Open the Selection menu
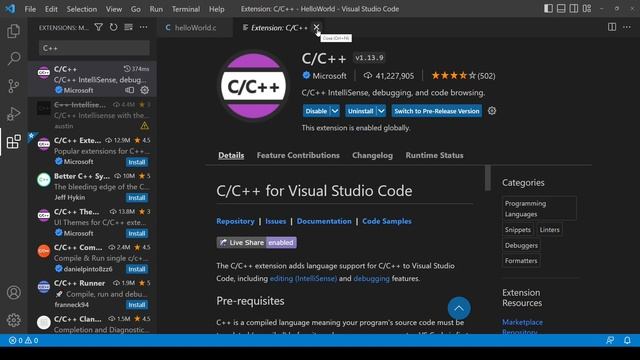 [82, 9]
